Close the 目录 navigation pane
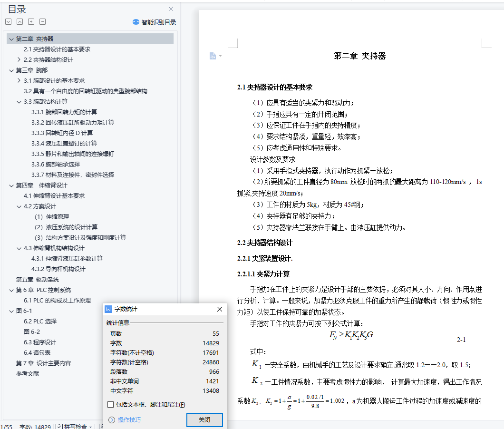This screenshot has height=429, width=504. click(x=171, y=9)
